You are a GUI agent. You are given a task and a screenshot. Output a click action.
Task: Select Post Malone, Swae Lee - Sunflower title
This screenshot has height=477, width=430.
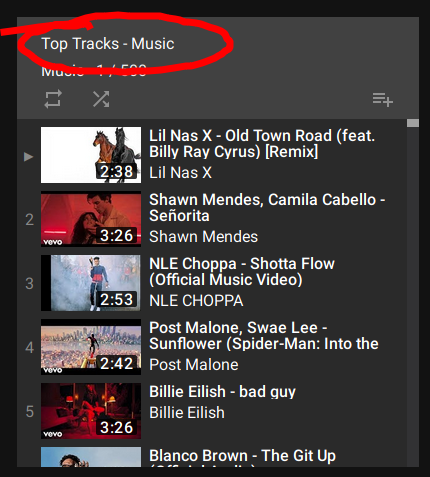(264, 336)
